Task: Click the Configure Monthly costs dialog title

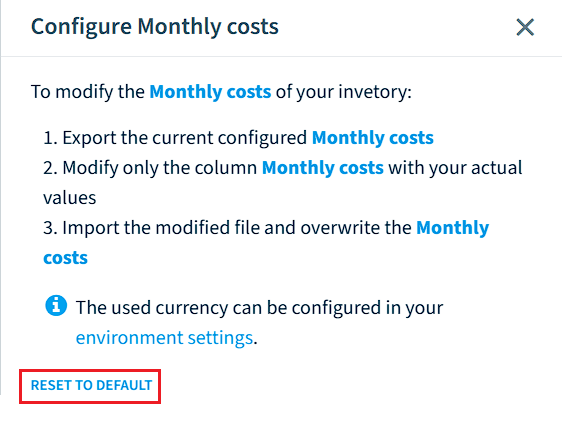Action: coord(155,27)
